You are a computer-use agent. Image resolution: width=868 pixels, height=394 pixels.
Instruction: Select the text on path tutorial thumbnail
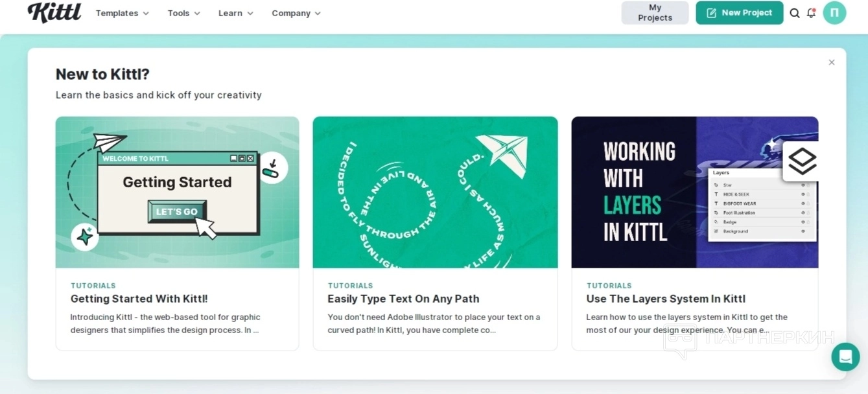435,192
